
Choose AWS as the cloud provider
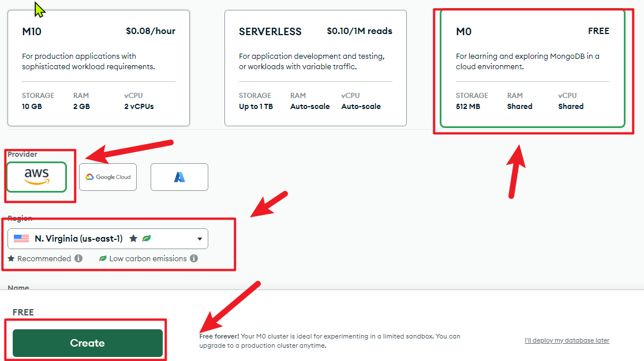point(36,177)
